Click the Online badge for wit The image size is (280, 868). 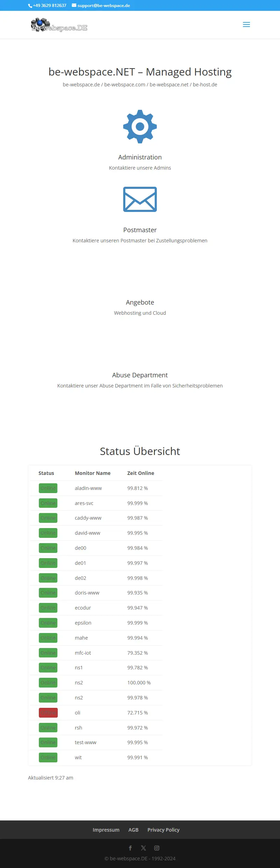tap(48, 757)
